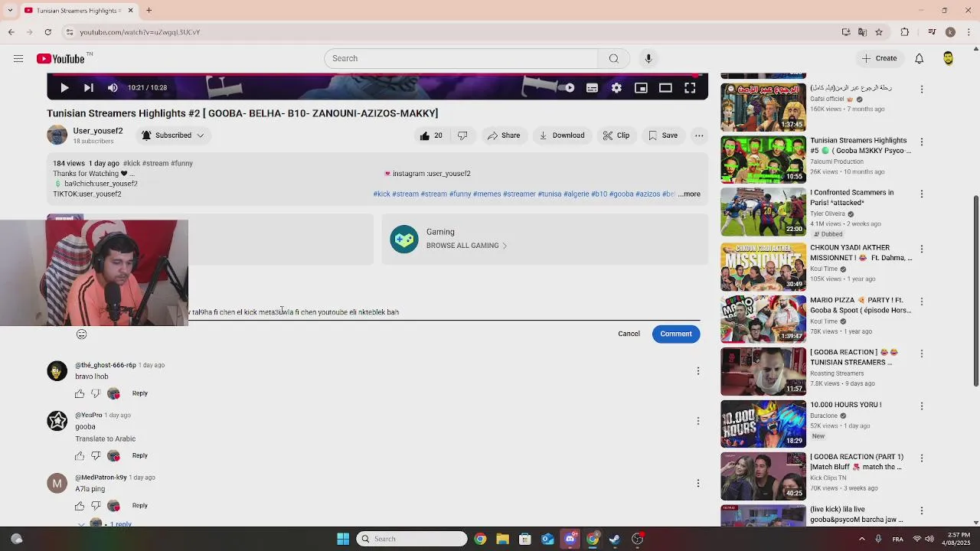This screenshot has width=980, height=551.
Task: Reply to the 'A7la ping' comment
Action: pos(139,506)
